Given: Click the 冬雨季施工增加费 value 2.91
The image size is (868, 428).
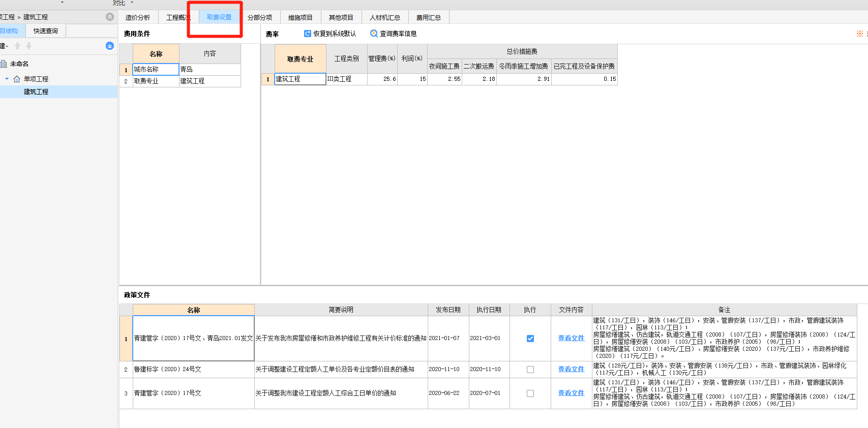Looking at the screenshot, I should point(524,79).
